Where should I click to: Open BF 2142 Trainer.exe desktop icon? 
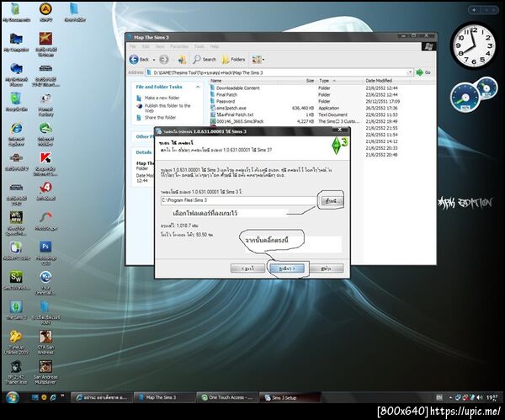tap(16, 372)
